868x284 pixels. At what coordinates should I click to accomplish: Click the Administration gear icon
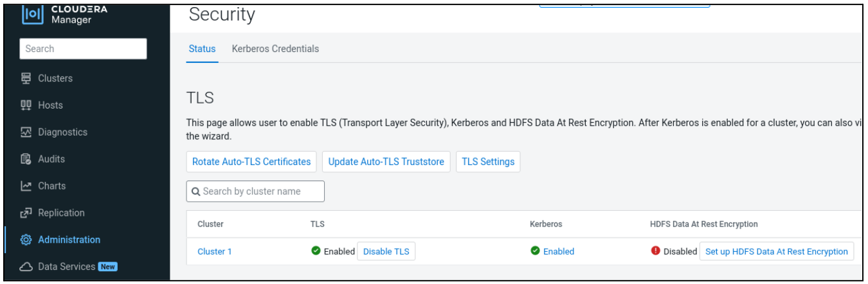pos(26,240)
